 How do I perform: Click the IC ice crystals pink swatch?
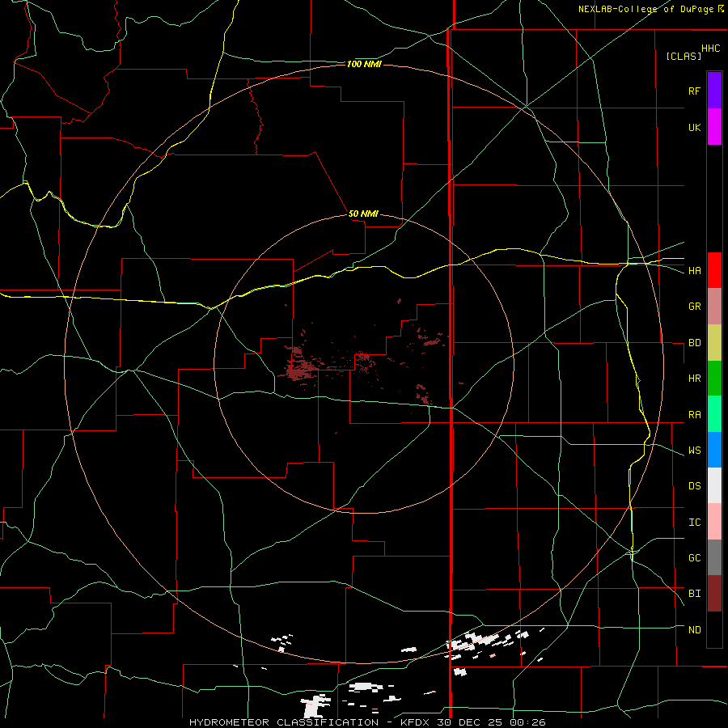714,522
